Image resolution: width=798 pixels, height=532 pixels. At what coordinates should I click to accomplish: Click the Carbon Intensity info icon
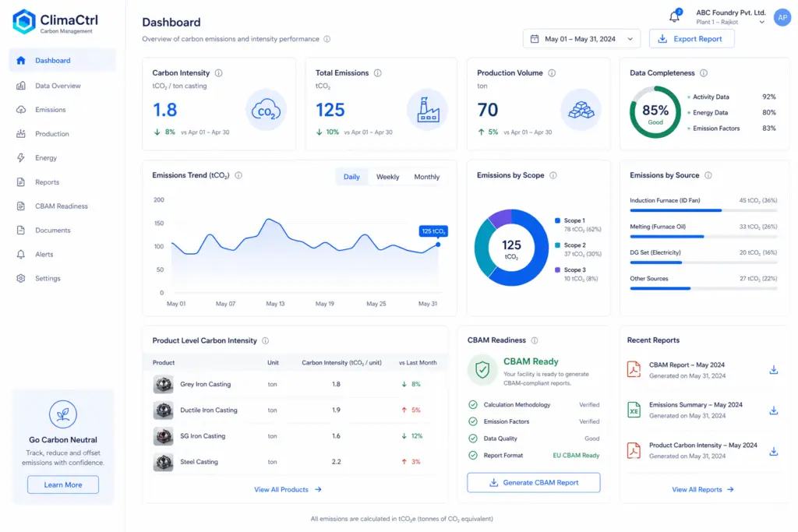pos(219,72)
